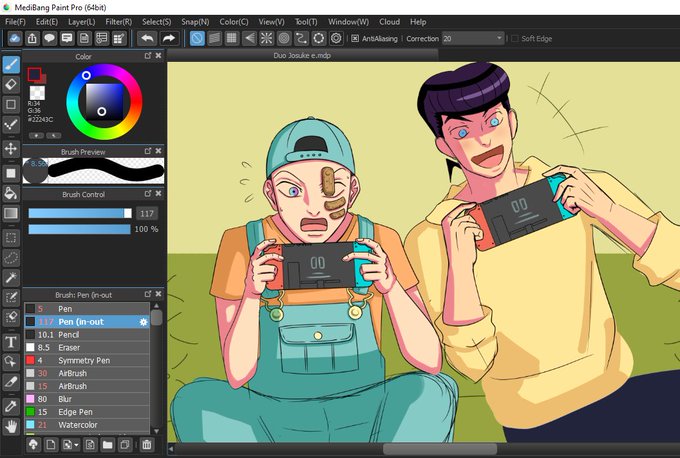The width and height of the screenshot is (680, 458).
Task: Click the comment message icon in top toolbar
Action: (67, 39)
